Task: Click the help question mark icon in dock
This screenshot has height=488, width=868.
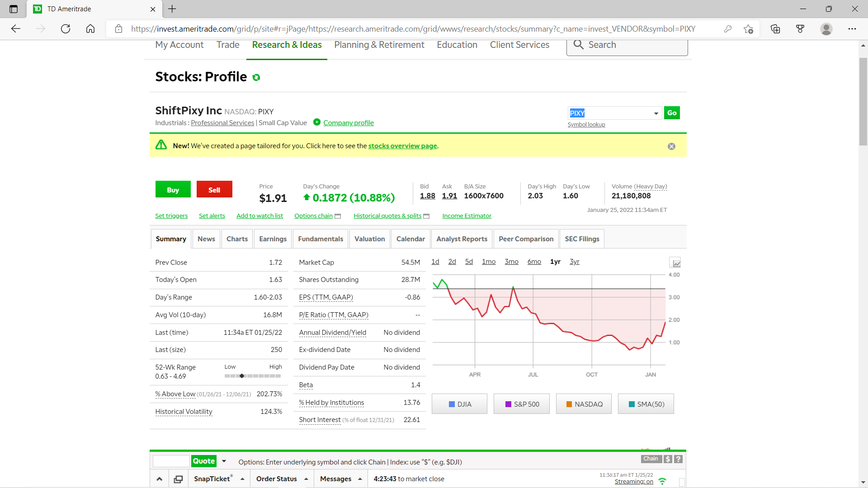Action: point(678,459)
